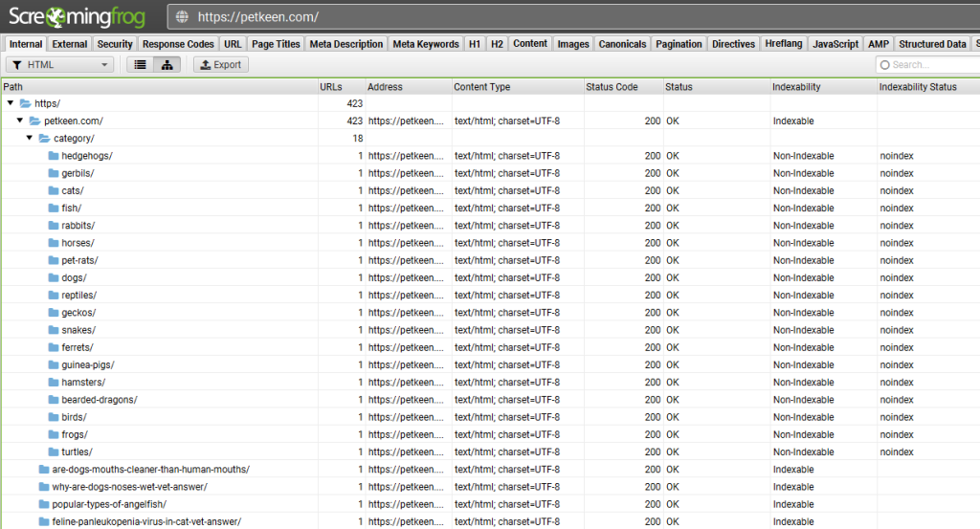
Task: Sort by the Path column header
Action: [x=160, y=87]
